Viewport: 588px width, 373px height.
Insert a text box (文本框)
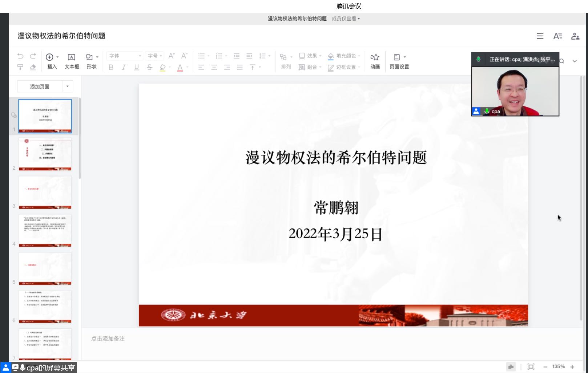tap(72, 61)
